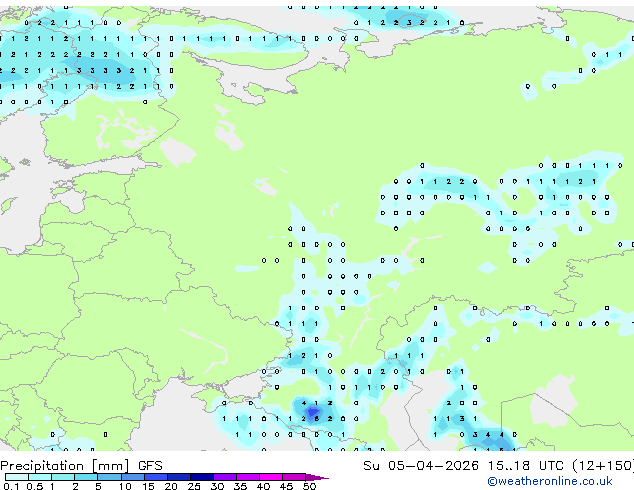Viewport: 634px width, 490px height.
Task: Click the 2 to 5 mm legend color
Action: pyautogui.click(x=86, y=477)
